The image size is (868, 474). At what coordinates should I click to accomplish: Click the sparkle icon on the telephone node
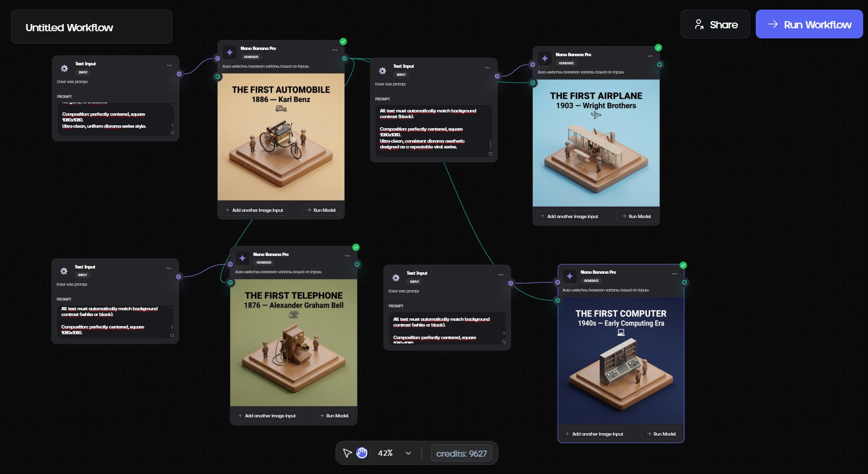(x=242, y=258)
